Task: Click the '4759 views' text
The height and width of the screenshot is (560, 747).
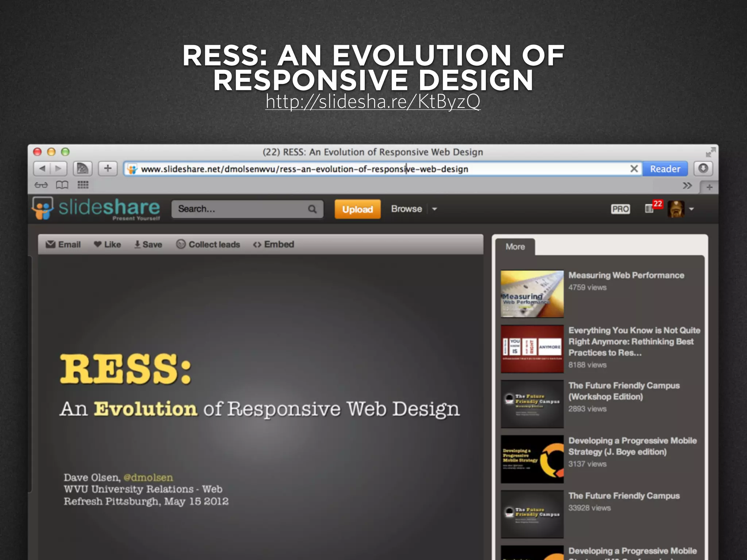Action: click(x=587, y=287)
